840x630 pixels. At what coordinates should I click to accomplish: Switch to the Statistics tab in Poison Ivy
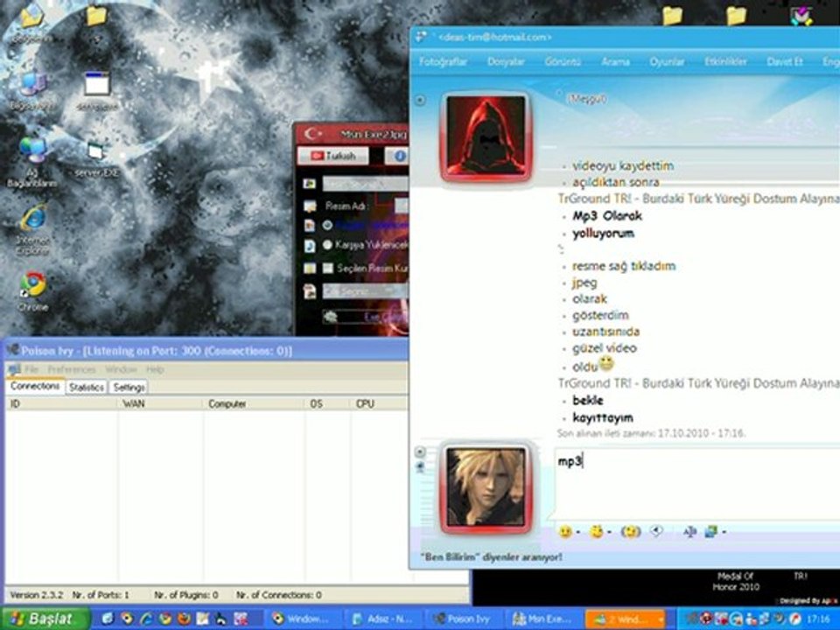87,387
